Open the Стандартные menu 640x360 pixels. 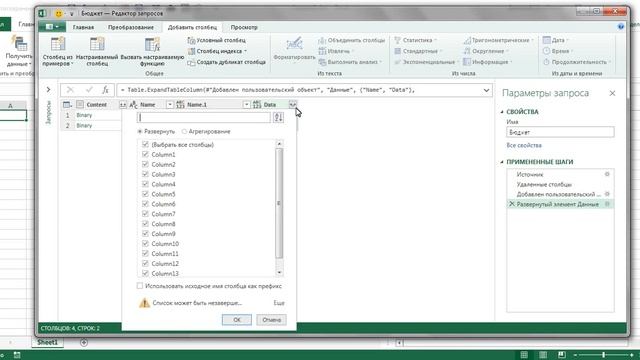tap(418, 51)
